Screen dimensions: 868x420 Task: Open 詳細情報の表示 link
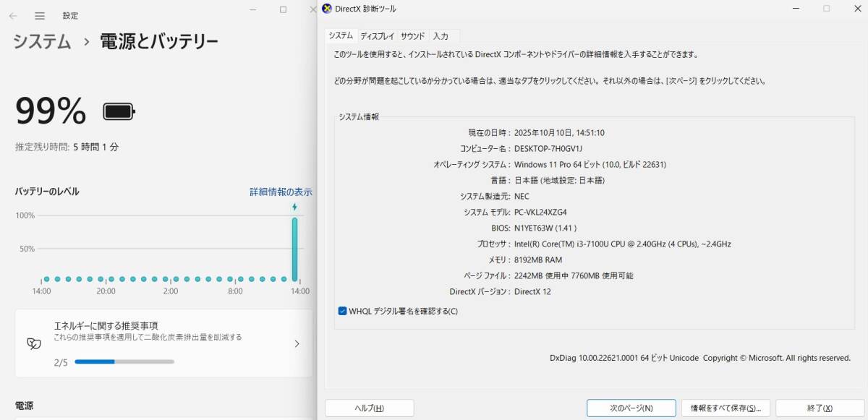282,192
